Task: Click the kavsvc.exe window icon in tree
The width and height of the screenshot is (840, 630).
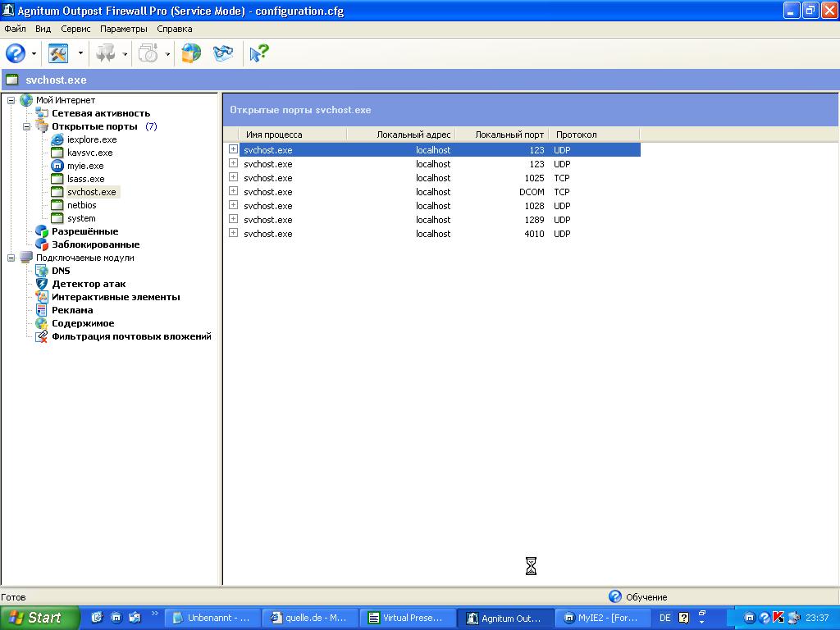Action: tap(57, 153)
